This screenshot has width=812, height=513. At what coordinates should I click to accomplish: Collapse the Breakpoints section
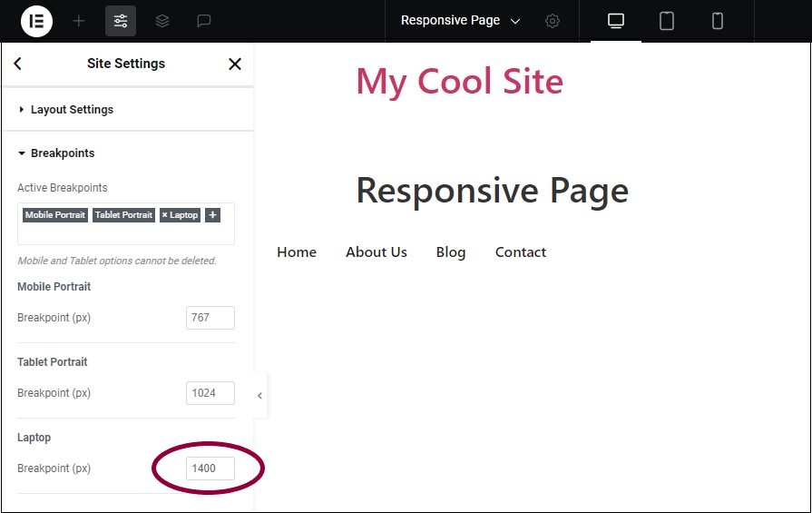62,153
